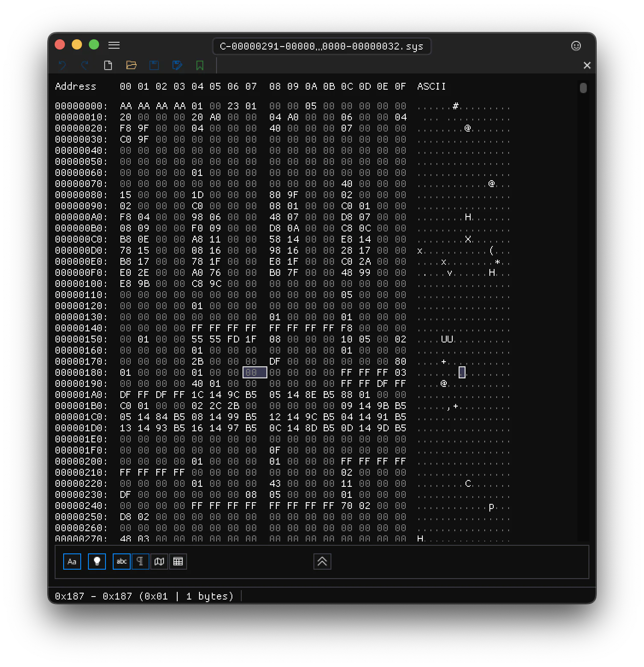Click the undo arrow icon
This screenshot has width=644, height=667.
pos(62,65)
